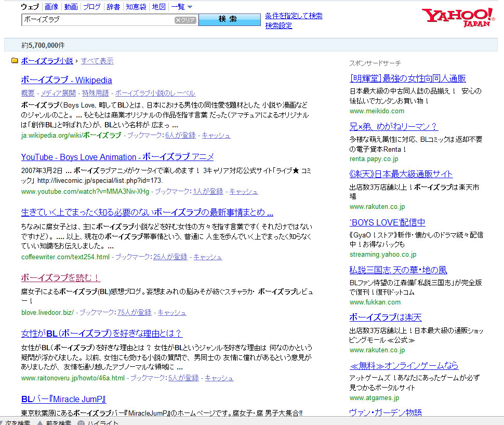Open ボーイズラブ小説のレーベル sublink
The image size is (504, 425).
(x=155, y=93)
